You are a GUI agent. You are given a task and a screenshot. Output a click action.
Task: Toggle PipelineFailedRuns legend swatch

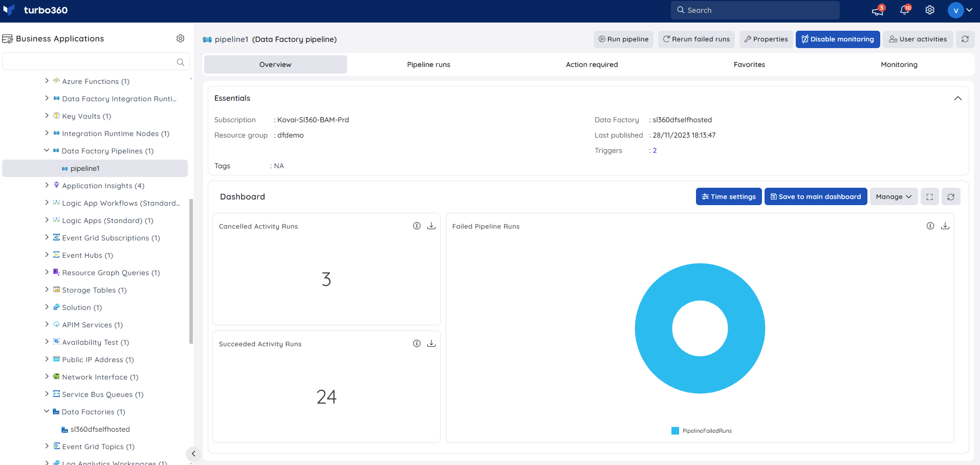pos(675,431)
